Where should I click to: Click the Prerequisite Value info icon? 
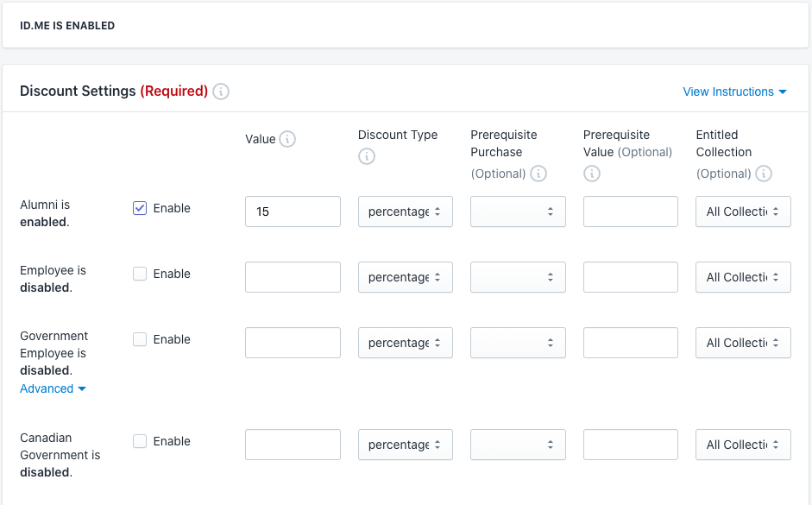point(592,174)
